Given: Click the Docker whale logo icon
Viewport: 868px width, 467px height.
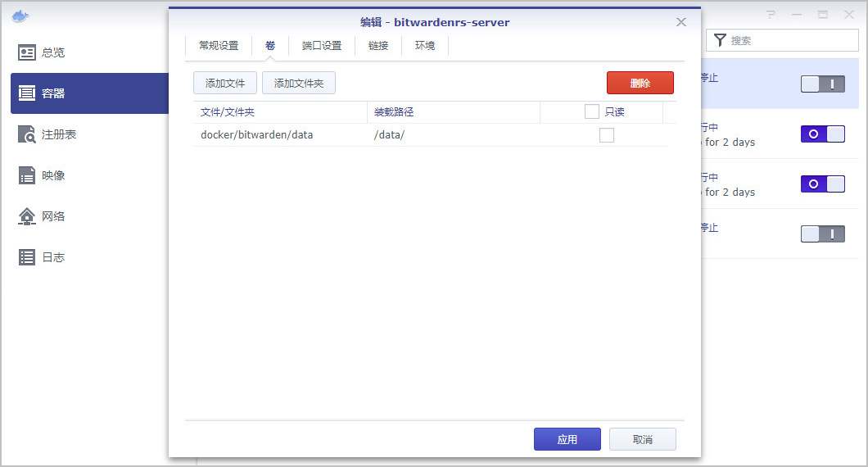Looking at the screenshot, I should click(20, 16).
